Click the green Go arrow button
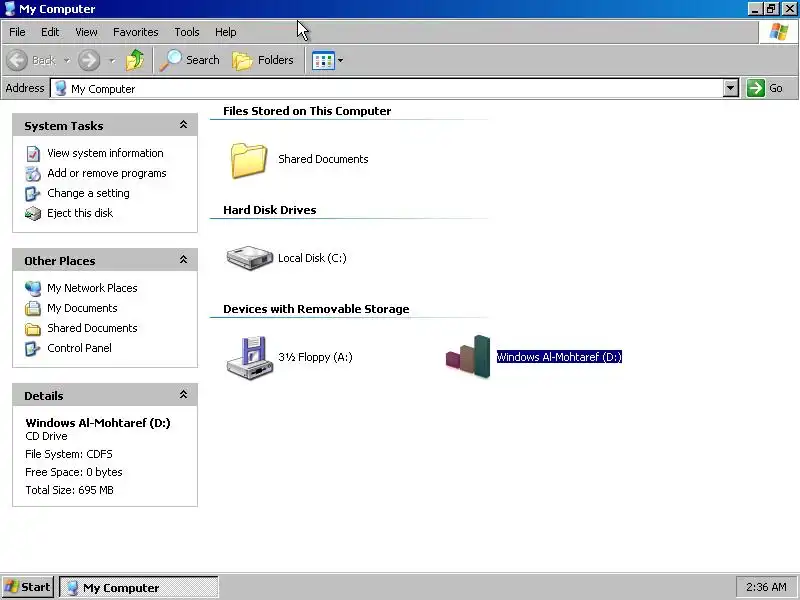This screenshot has width=800, height=600. [756, 88]
